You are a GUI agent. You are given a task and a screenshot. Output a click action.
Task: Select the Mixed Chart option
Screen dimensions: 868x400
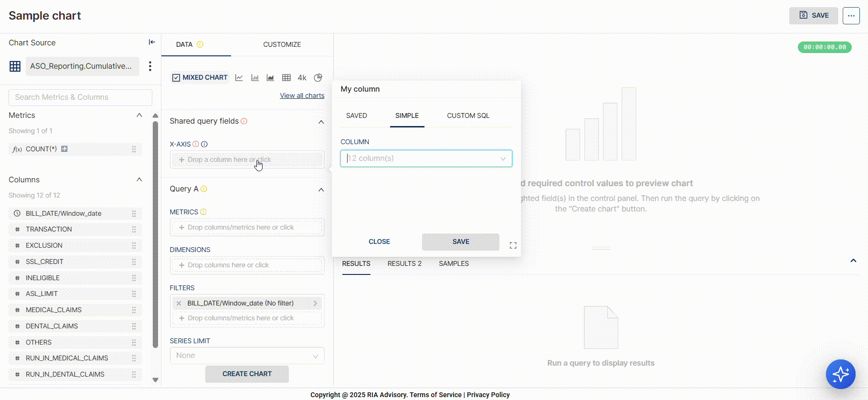click(200, 77)
